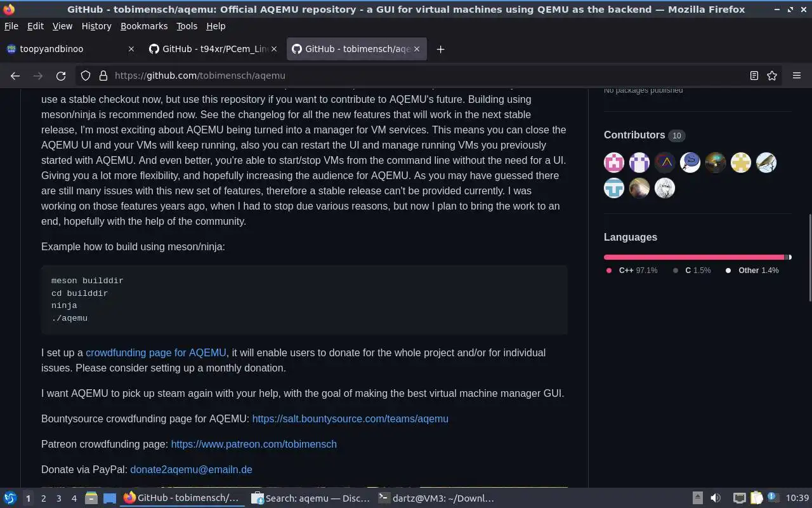Viewport: 812px width, 508px height.
Task: Click show desktop taskbar icon
Action: tap(109, 498)
